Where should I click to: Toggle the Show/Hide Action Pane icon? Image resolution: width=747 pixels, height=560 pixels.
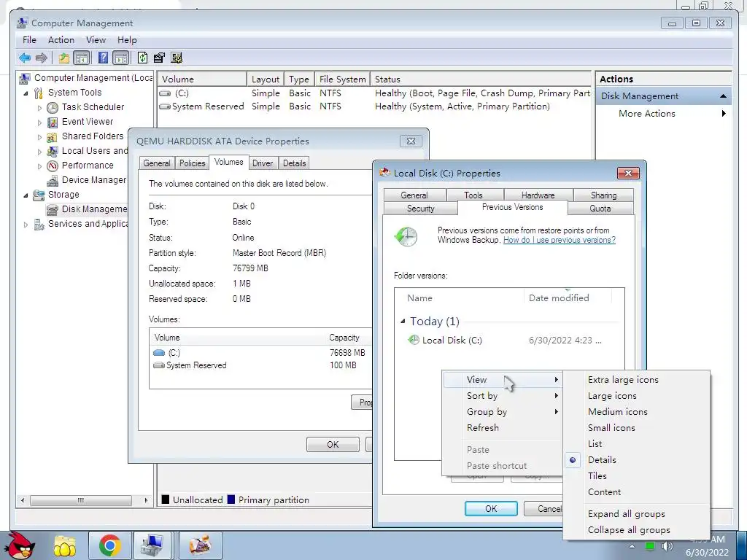click(x=120, y=58)
